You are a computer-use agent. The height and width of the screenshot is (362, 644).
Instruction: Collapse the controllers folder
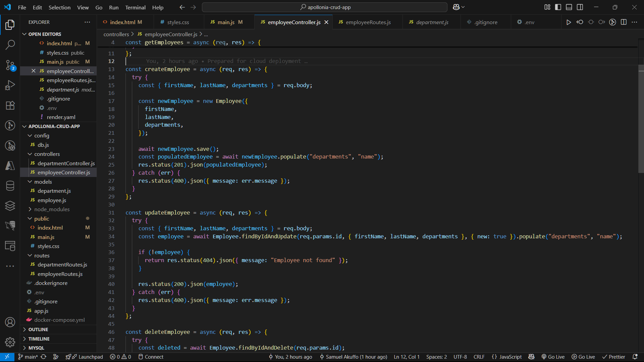click(x=58, y=154)
